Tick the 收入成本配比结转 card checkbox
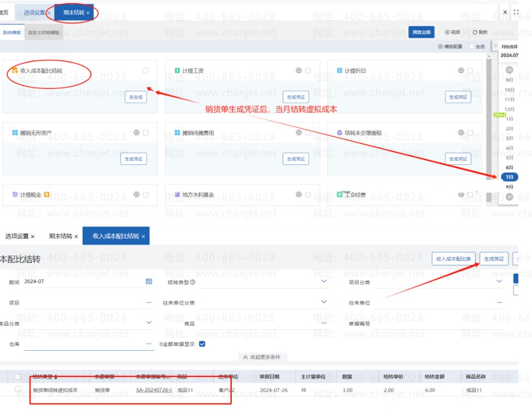Screen dimensions: 532x412 coord(145,71)
